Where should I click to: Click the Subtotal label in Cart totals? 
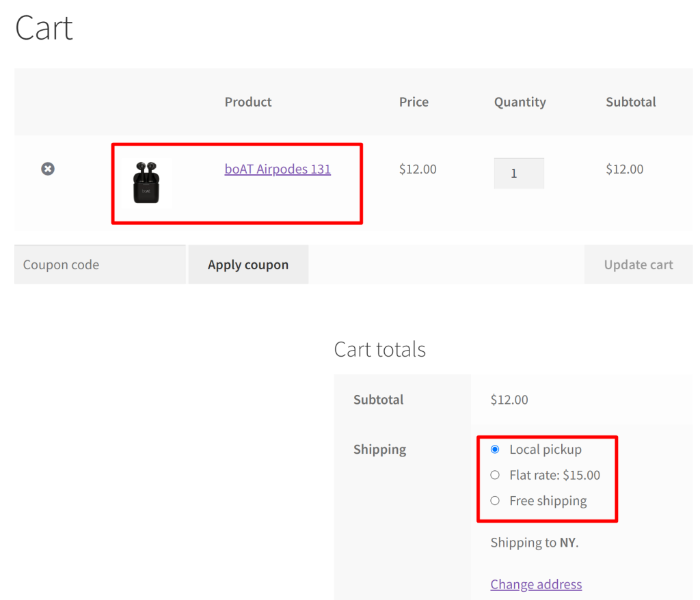(379, 400)
